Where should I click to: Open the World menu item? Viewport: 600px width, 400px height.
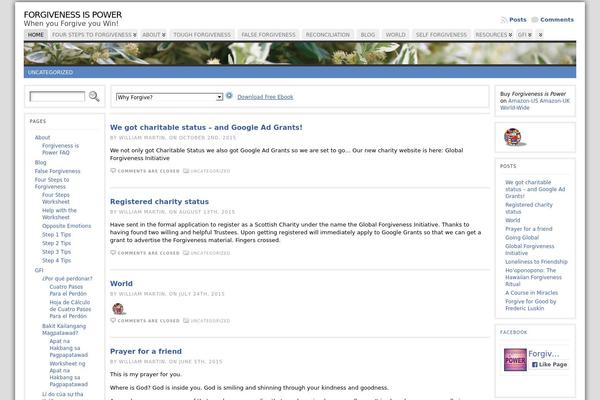(395, 35)
